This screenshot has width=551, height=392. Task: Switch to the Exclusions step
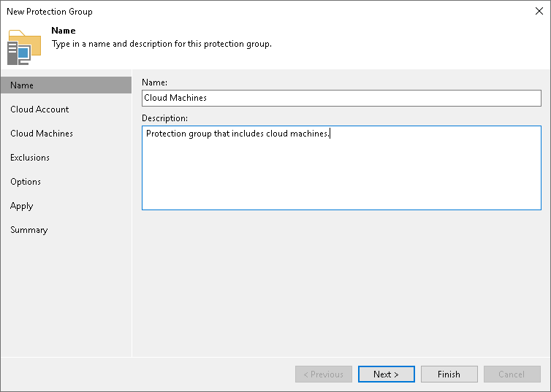(x=30, y=158)
